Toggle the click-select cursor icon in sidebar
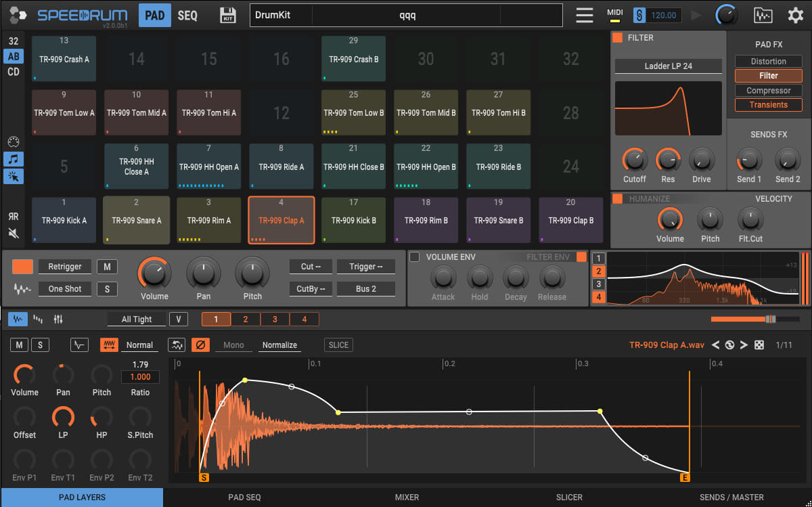The height and width of the screenshot is (507, 812). (x=14, y=177)
